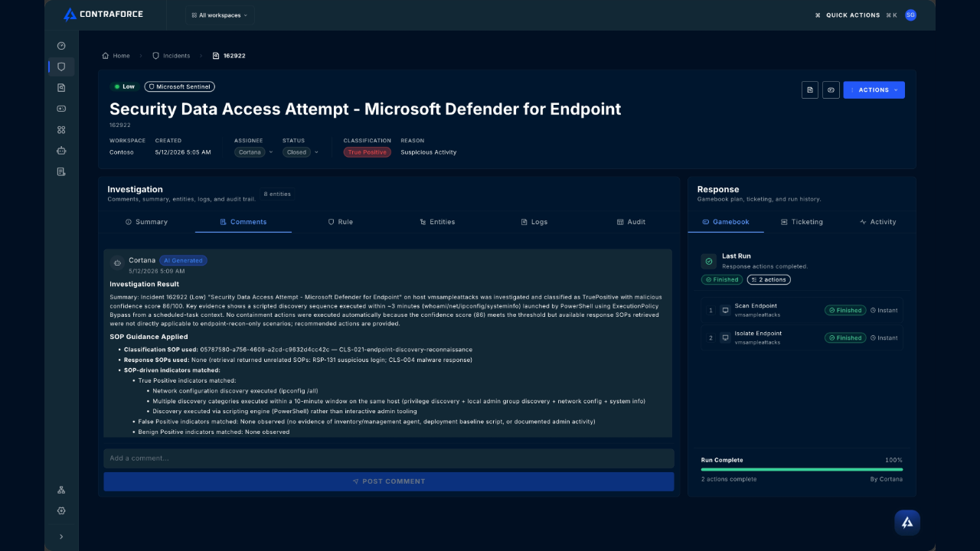This screenshot has width=980, height=551.
Task: Click the home icon in breadcrumb
Action: 106,56
